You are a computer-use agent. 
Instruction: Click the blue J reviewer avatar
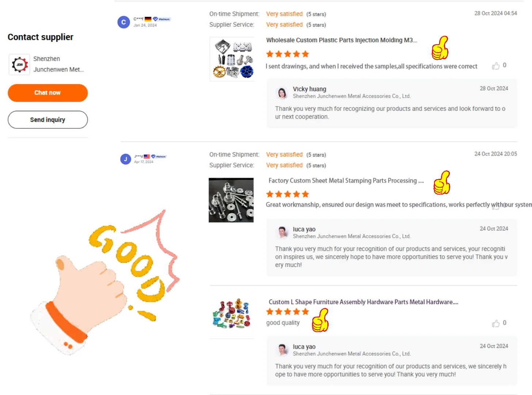[x=125, y=159]
